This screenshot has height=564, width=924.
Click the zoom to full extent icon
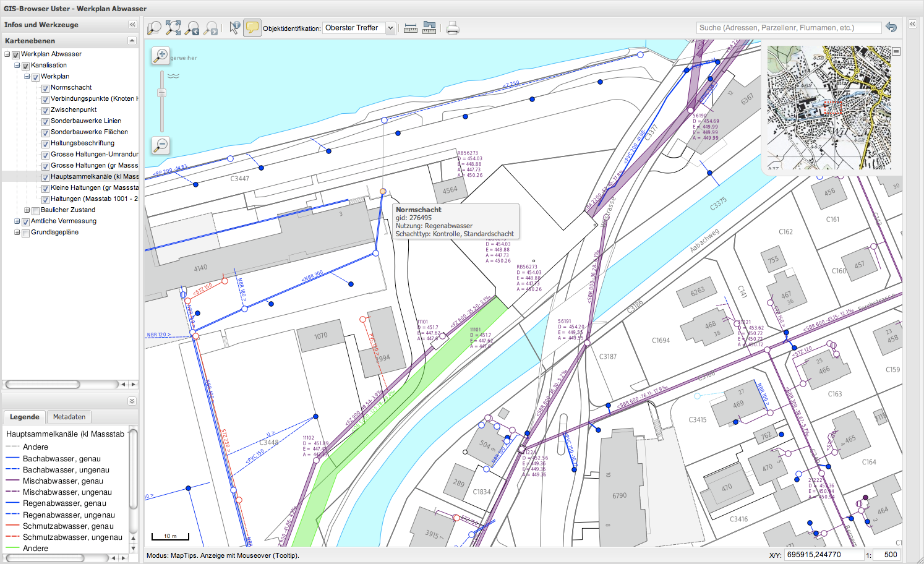tap(173, 28)
